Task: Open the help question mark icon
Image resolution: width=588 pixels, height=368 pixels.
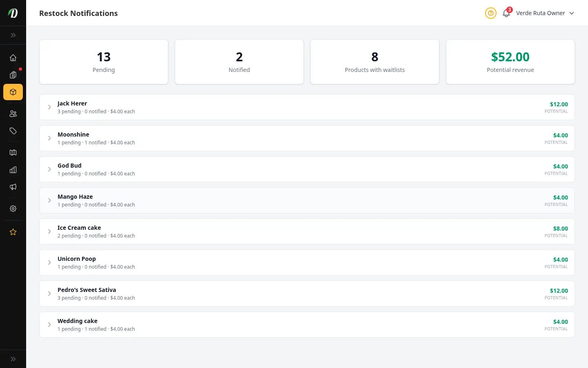Action: click(x=491, y=13)
